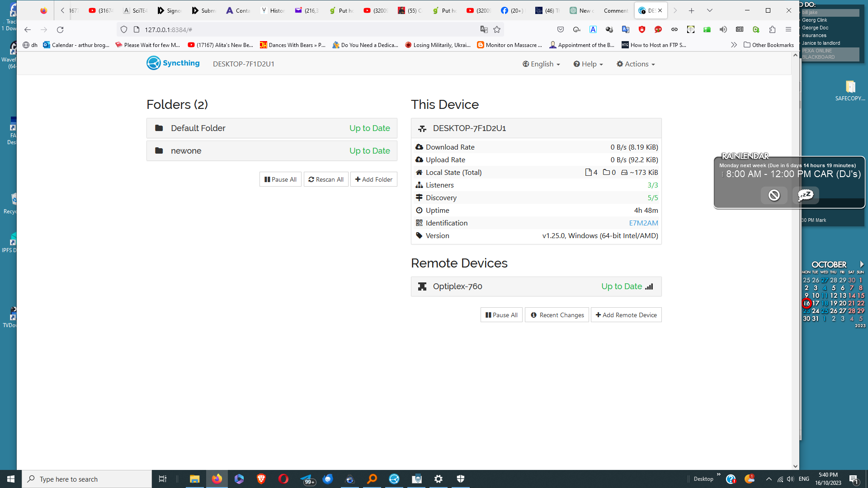Click Listeners value 3/3

coord(652,185)
